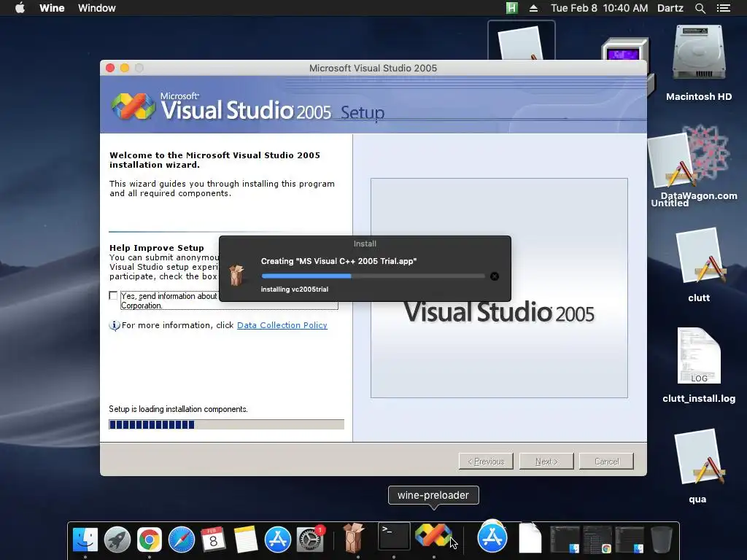Minimize the Visual Studio 2005 setup window
Screen dimensions: 747x560
click(x=125, y=68)
